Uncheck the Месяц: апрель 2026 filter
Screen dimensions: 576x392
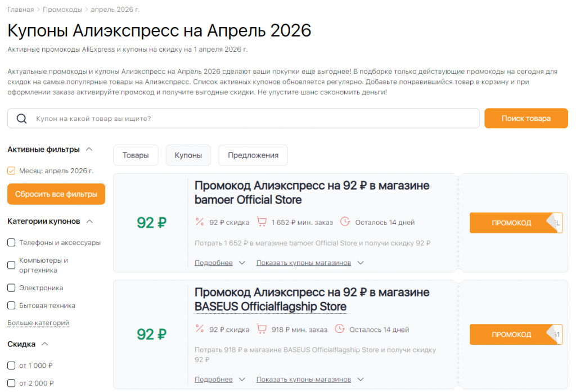point(11,170)
